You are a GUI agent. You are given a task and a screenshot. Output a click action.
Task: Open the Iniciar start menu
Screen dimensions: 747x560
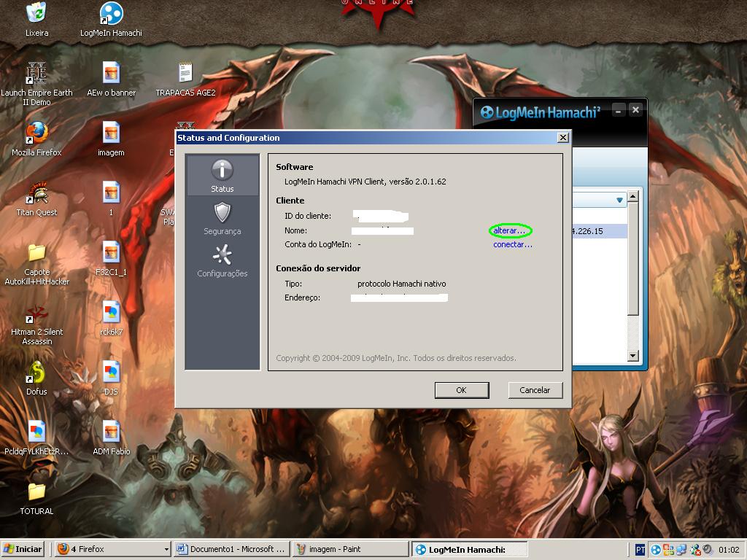coord(23,549)
